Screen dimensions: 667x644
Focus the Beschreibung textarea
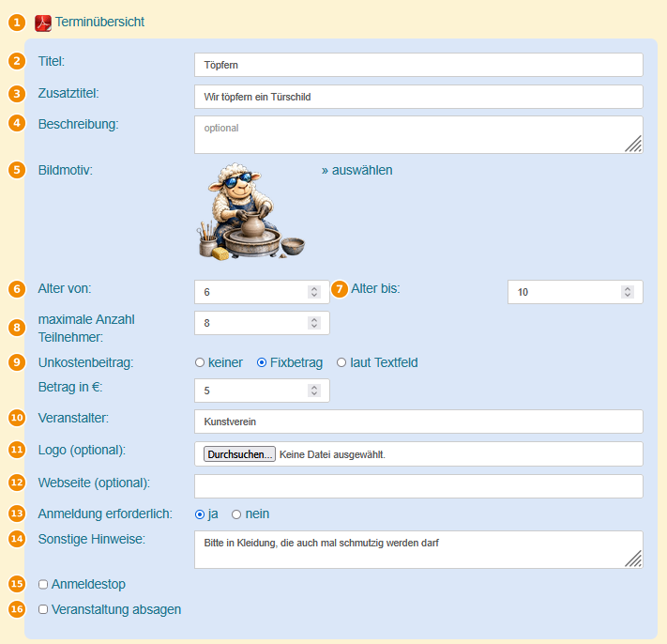418,134
